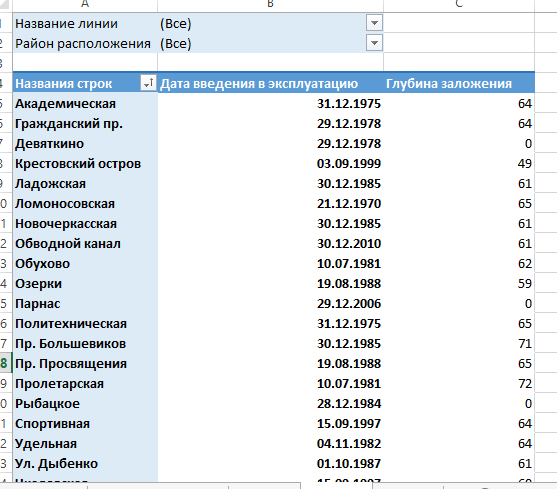Click the date 15.09.1997 cell
557x489 pixels.
270,424
